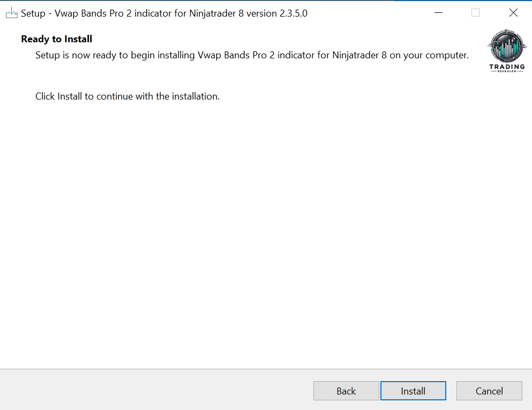Image resolution: width=532 pixels, height=410 pixels.
Task: Click the small REVEALED text under the logo
Action: [507, 71]
